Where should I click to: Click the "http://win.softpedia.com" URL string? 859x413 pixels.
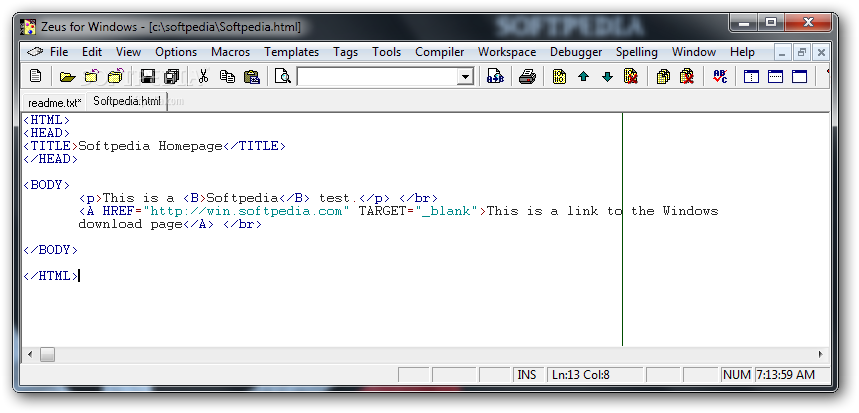tap(246, 211)
